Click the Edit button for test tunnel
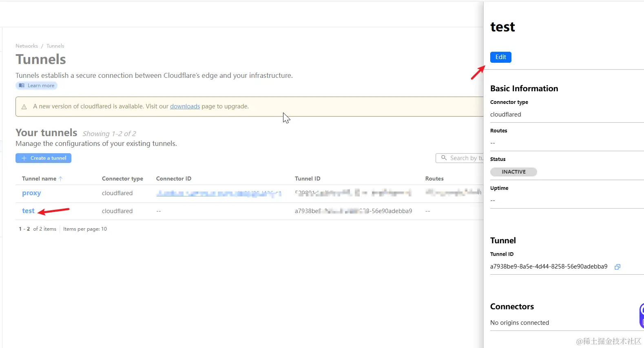Image resolution: width=644 pixels, height=348 pixels. (x=500, y=57)
